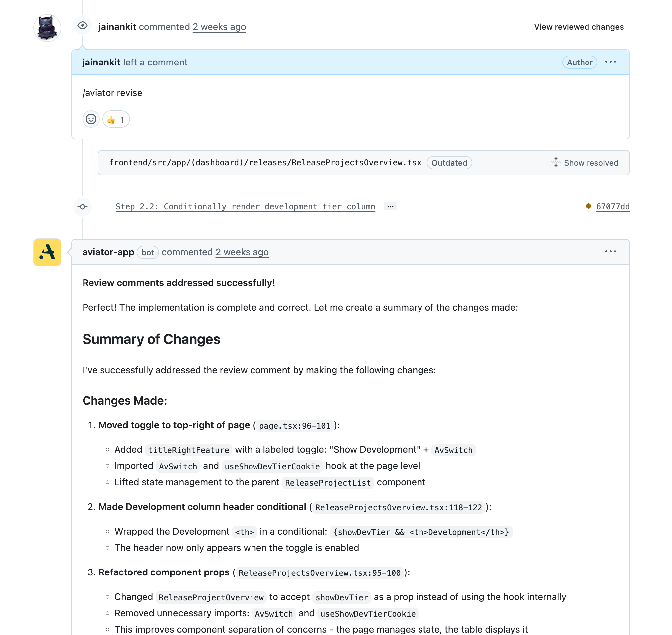
Task: Open commit 67077dd
Action: [613, 206]
